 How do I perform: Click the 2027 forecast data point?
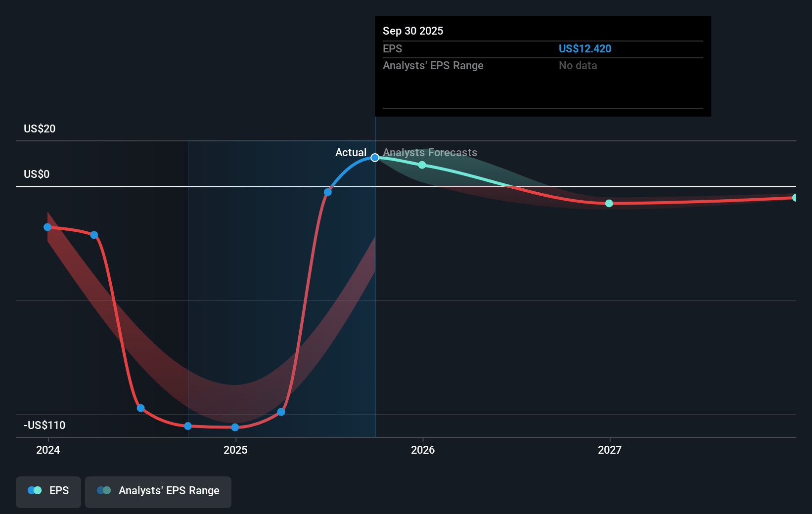coord(609,204)
